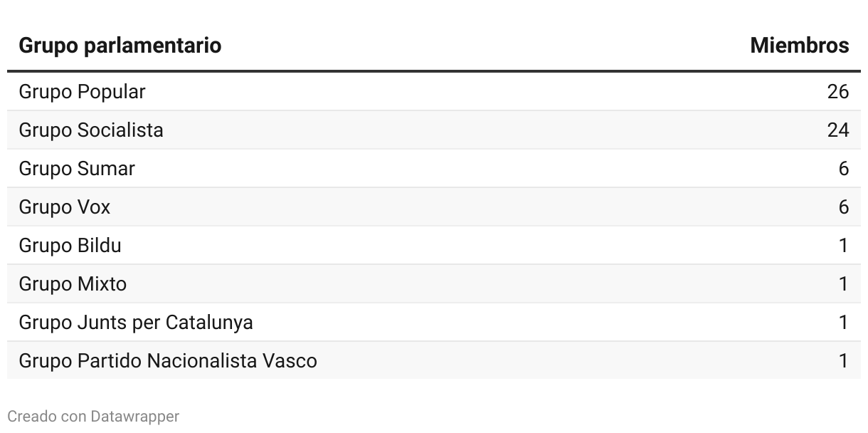Click the value 24 for Grupo Socialista
Screen dimensions: 868x433
pyautogui.click(x=838, y=130)
